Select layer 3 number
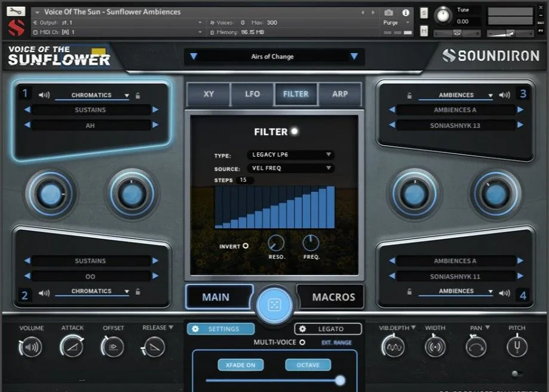The width and height of the screenshot is (549, 392). pyautogui.click(x=523, y=94)
